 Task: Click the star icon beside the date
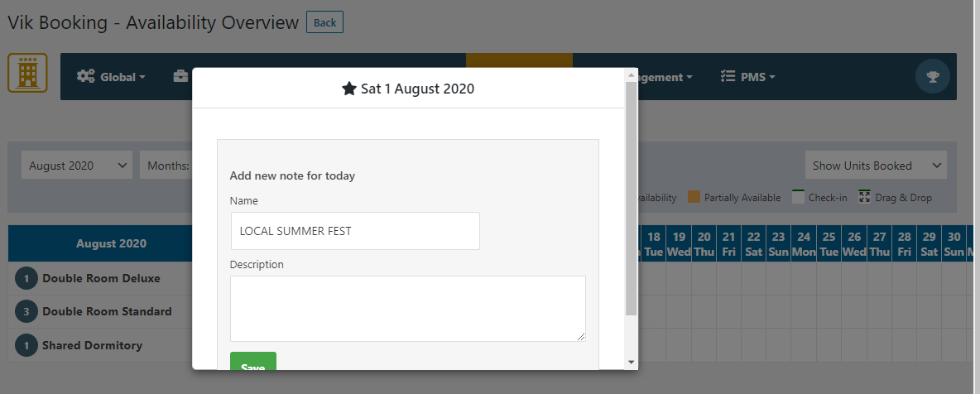point(349,89)
